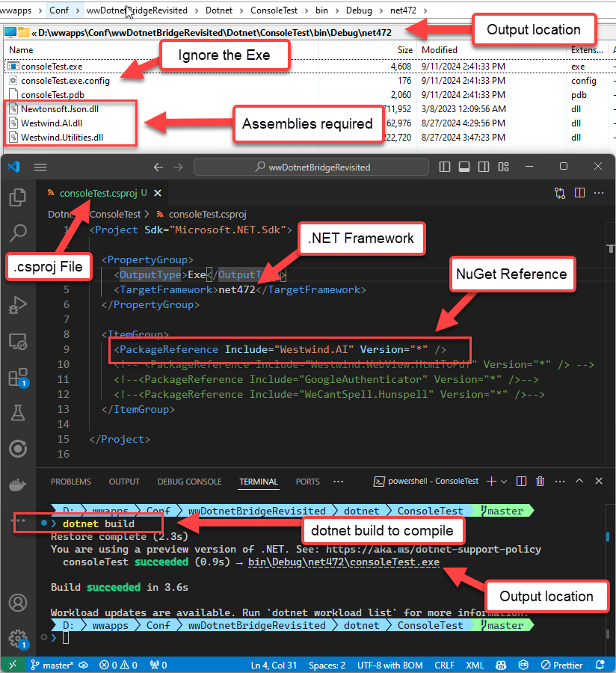Image resolution: width=616 pixels, height=673 pixels.
Task: Open the Search view in activity bar
Action: pos(17,233)
